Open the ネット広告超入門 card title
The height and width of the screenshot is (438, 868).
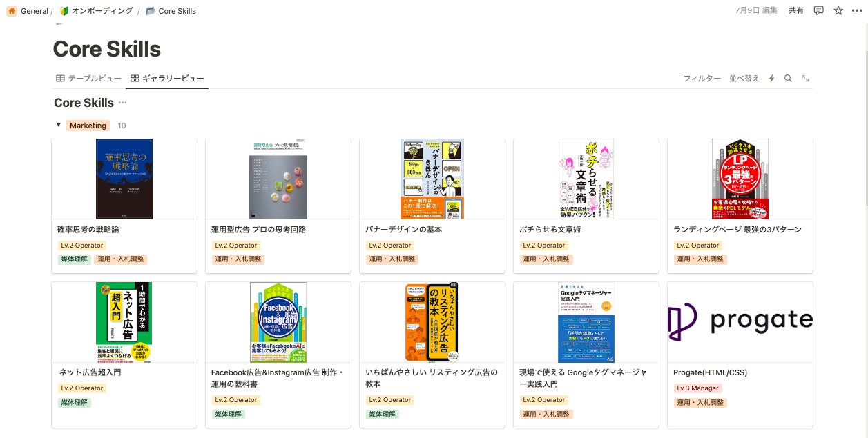(90, 372)
